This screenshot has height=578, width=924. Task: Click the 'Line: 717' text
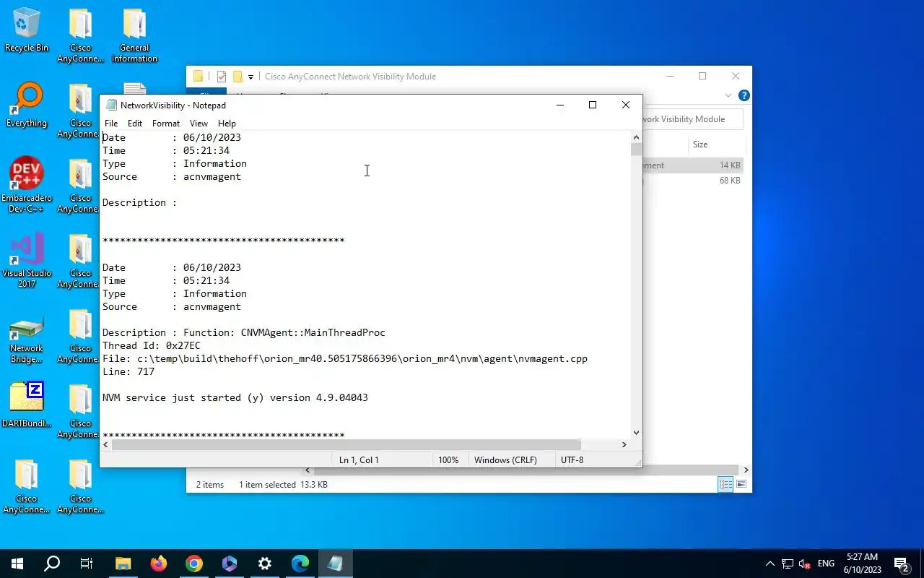point(128,371)
